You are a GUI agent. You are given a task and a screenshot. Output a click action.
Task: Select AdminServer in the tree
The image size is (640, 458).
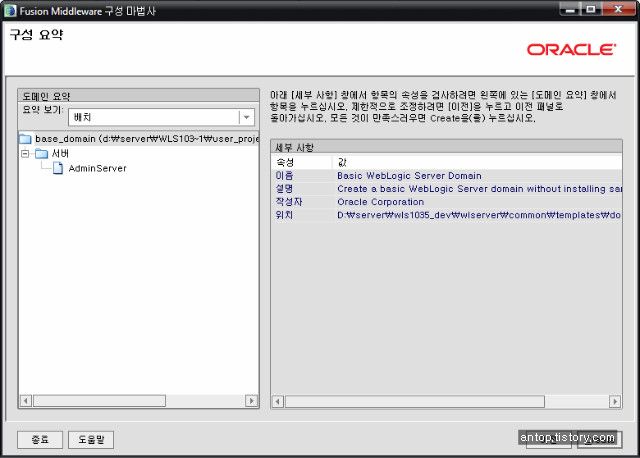tap(98, 168)
